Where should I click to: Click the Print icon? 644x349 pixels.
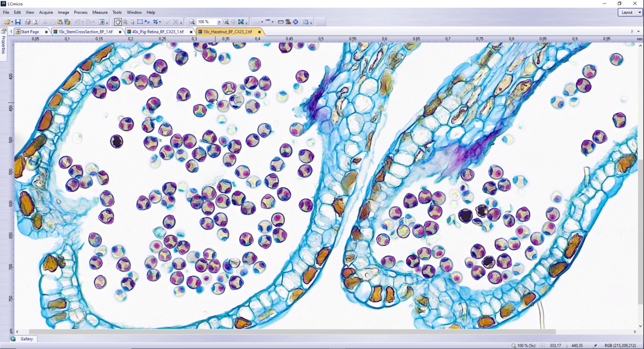pyautogui.click(x=28, y=22)
